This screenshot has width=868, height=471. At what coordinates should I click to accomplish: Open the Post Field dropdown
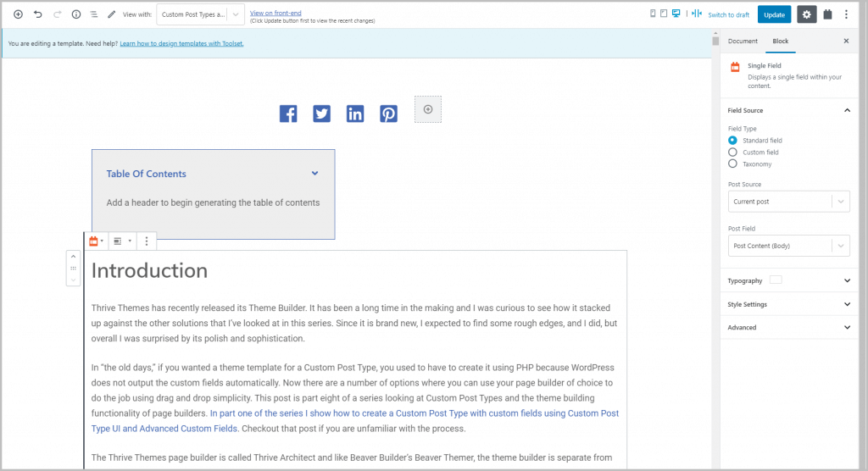click(788, 246)
